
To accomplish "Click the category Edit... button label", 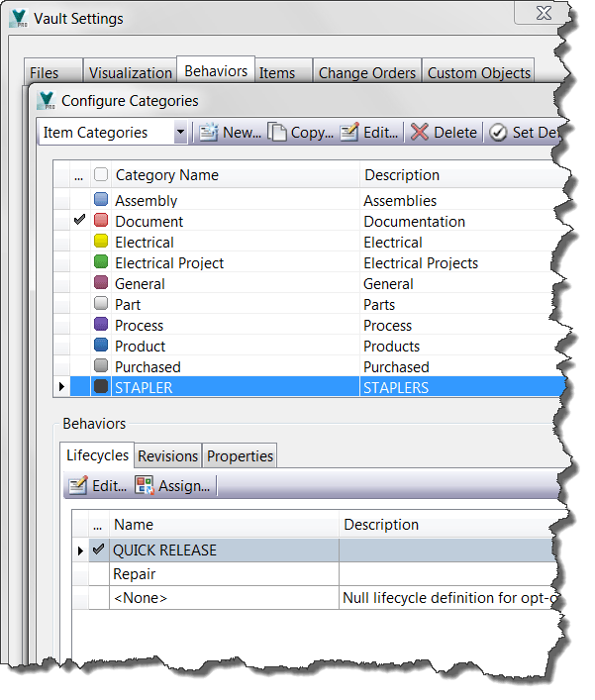I will [x=380, y=133].
